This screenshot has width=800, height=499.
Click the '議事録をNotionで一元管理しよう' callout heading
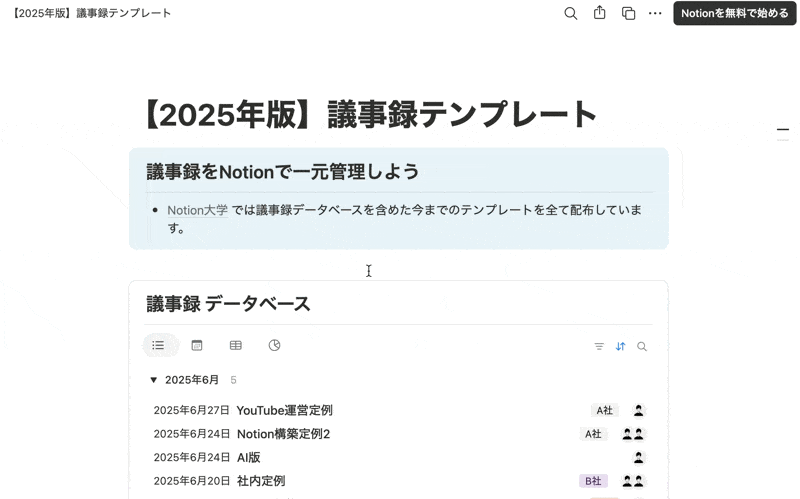[283, 171]
